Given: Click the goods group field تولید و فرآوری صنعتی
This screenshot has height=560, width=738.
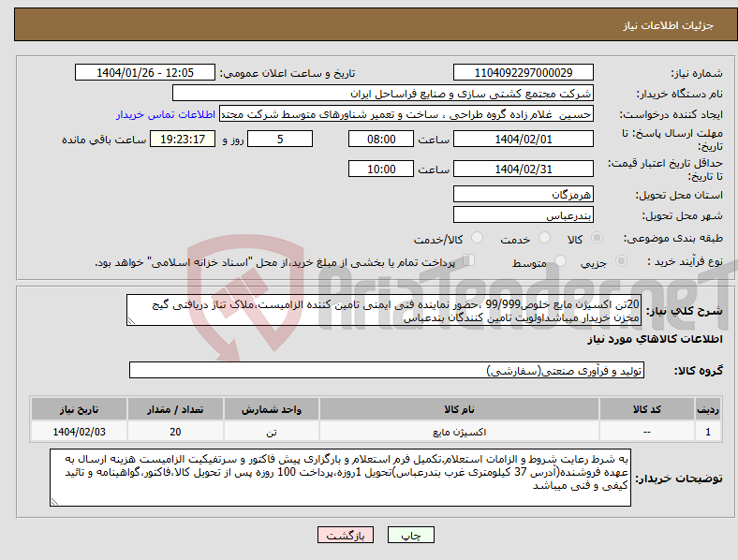Looking at the screenshot, I should tap(387, 370).
